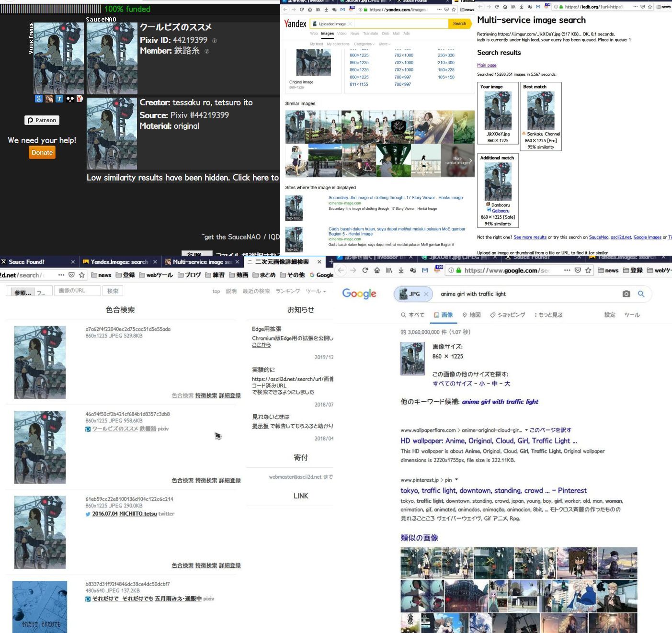Click the Yandex Y icon under SauceNAO image
Screen dimensions: 672x633
80,99
